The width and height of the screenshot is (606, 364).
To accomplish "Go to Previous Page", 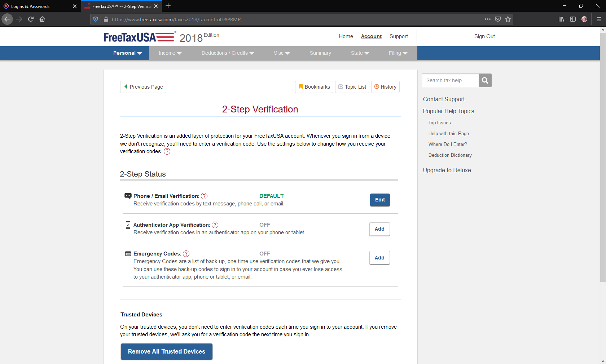I will click(x=143, y=87).
